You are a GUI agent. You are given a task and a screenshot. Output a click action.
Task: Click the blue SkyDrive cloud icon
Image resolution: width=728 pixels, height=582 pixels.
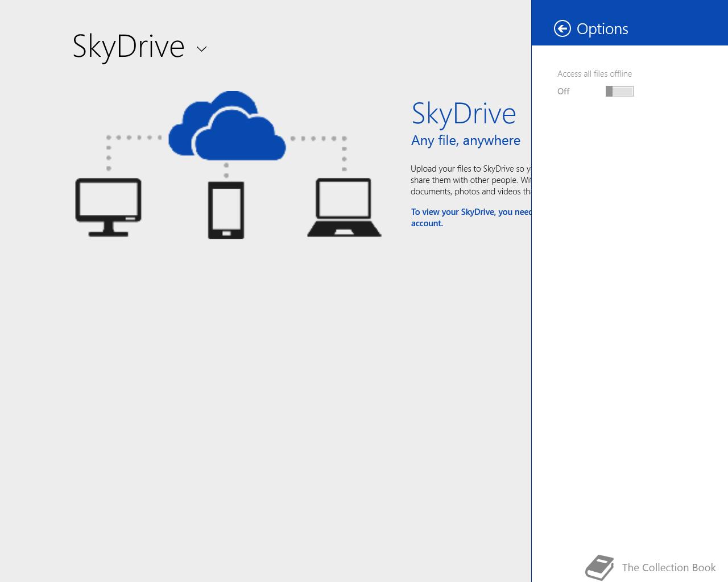pyautogui.click(x=227, y=125)
